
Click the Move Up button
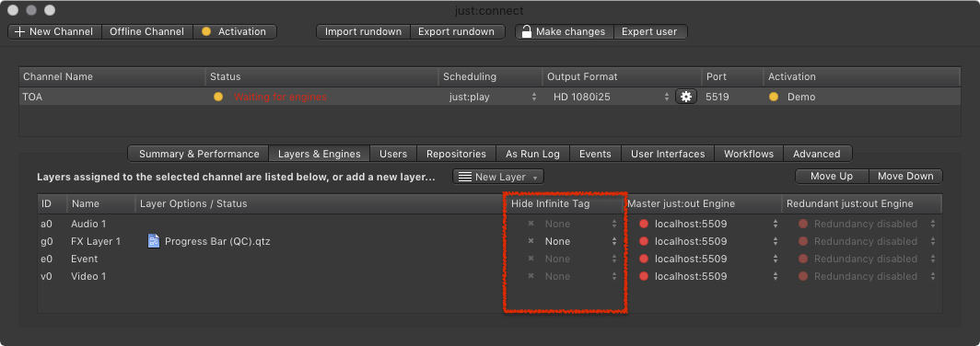tap(832, 176)
